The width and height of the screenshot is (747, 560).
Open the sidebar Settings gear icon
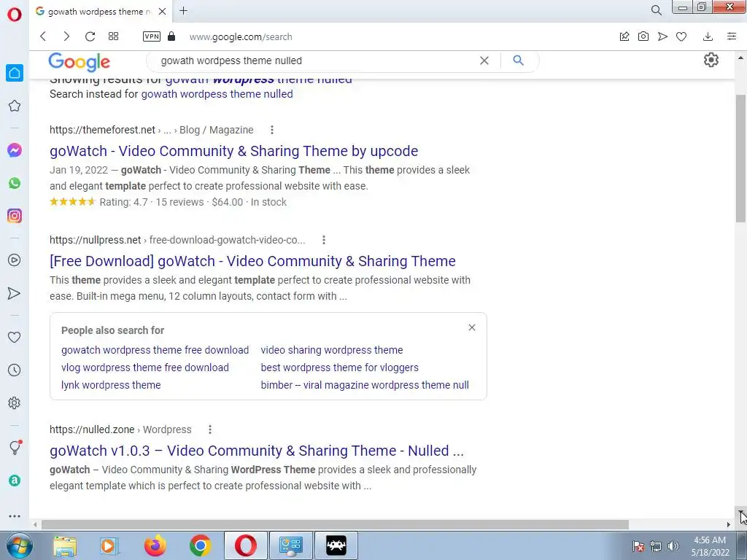click(15, 402)
